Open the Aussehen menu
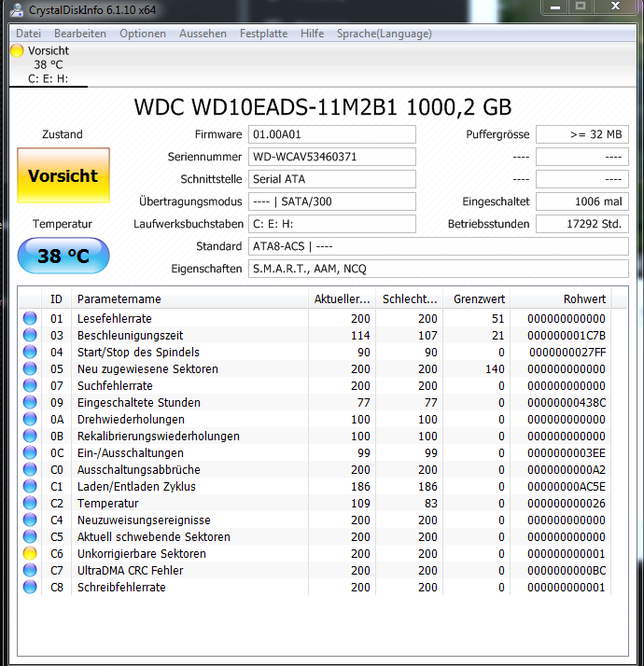 pyautogui.click(x=203, y=34)
